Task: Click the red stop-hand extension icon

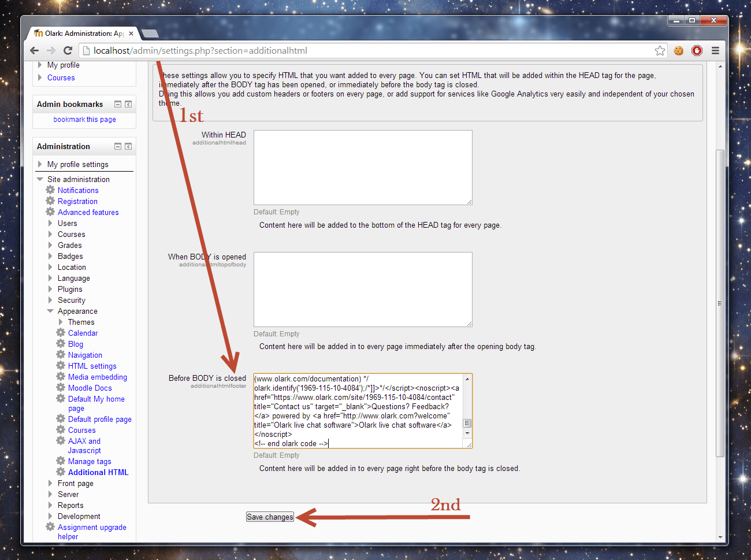Action: click(x=697, y=51)
